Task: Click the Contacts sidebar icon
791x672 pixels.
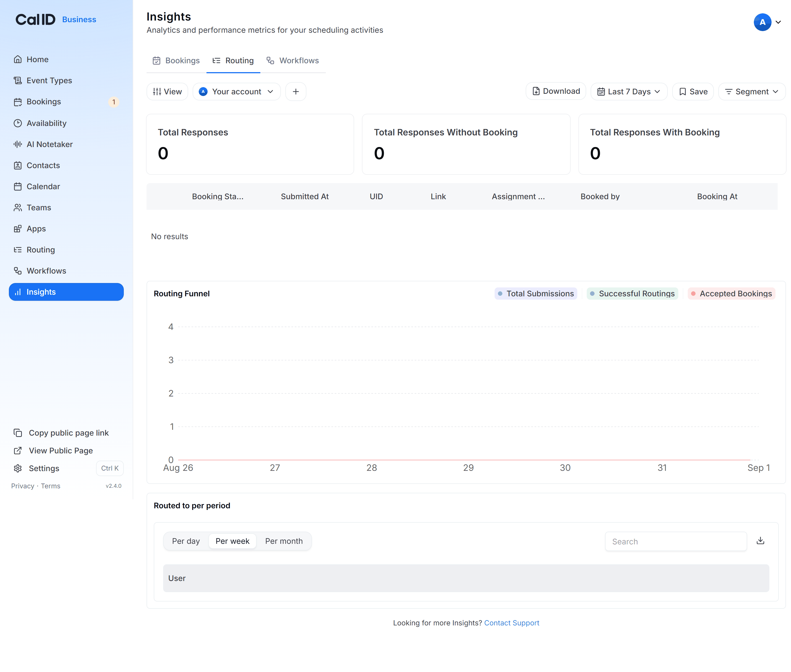Action: 17,165
